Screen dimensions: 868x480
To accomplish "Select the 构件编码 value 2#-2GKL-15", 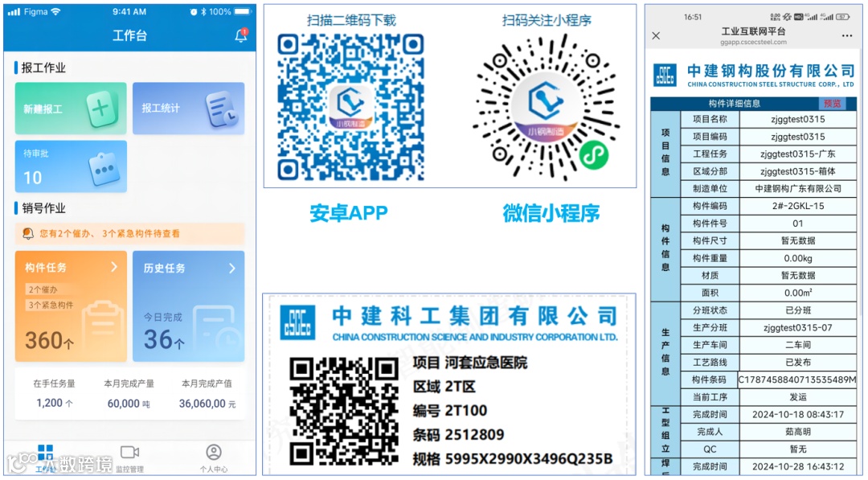I will pyautogui.click(x=798, y=206).
